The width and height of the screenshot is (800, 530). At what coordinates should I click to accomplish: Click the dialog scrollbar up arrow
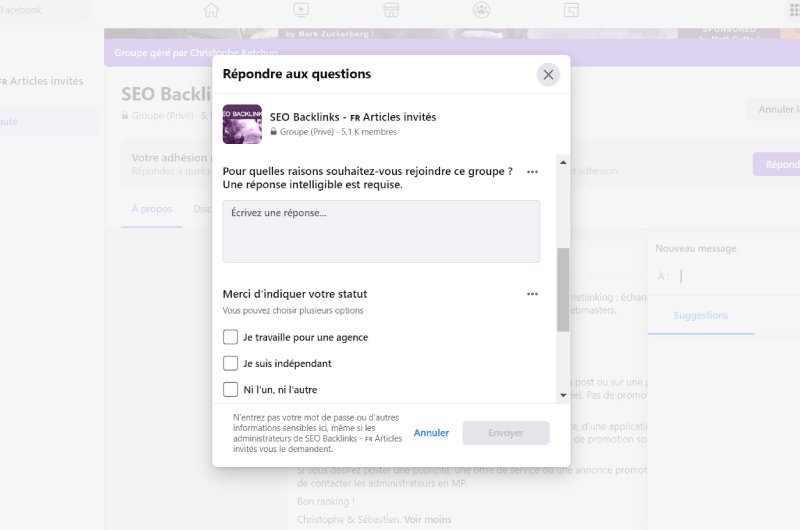click(x=563, y=162)
